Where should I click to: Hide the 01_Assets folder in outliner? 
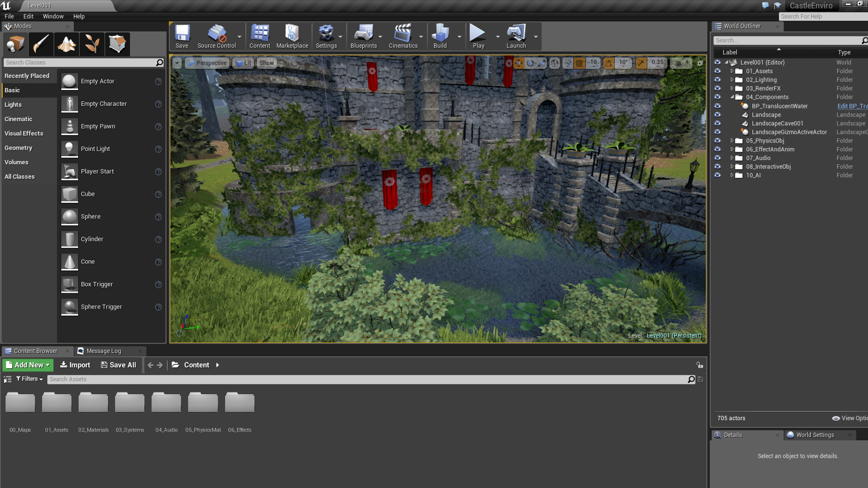[717, 71]
